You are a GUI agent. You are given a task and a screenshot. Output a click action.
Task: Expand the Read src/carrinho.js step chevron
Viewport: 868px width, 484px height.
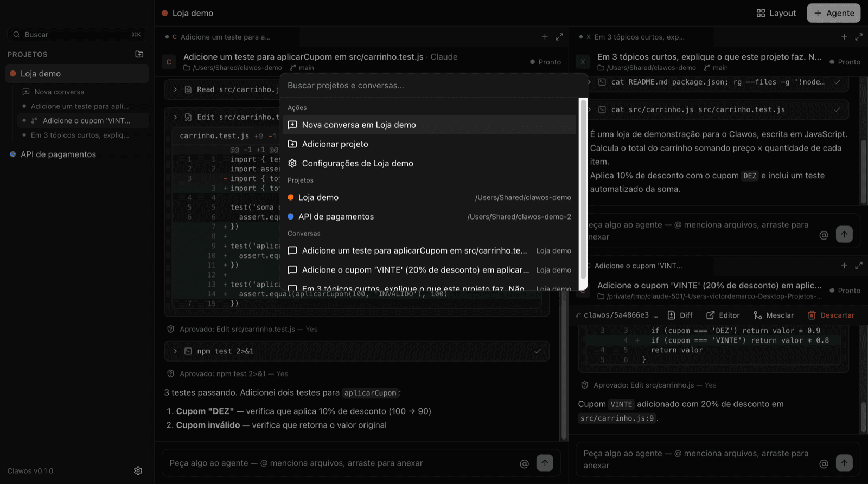pos(175,89)
